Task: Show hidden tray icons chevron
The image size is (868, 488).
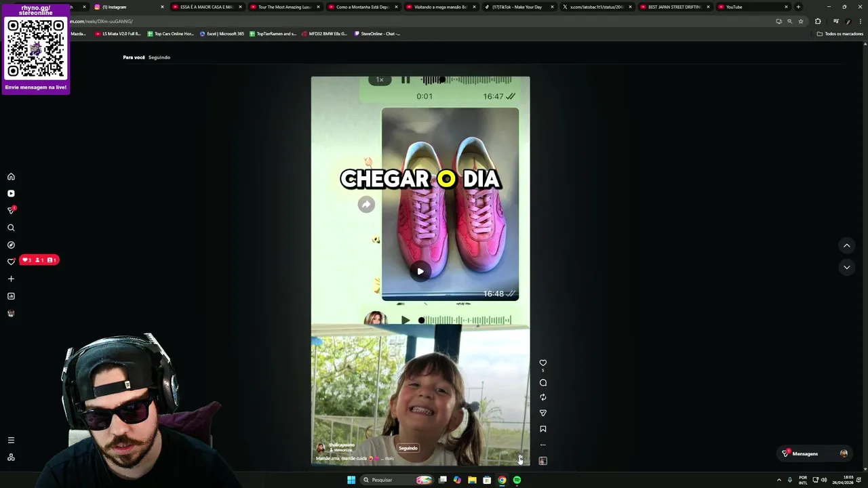Action: pos(778,480)
